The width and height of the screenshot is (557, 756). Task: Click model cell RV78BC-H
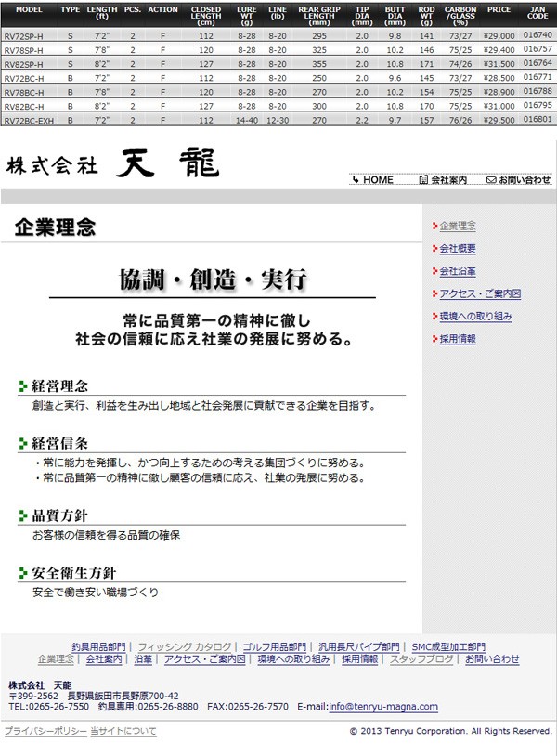point(23,92)
